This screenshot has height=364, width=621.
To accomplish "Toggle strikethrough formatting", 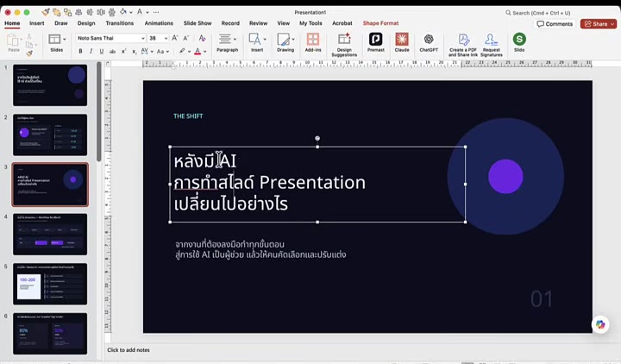I will coord(112,52).
